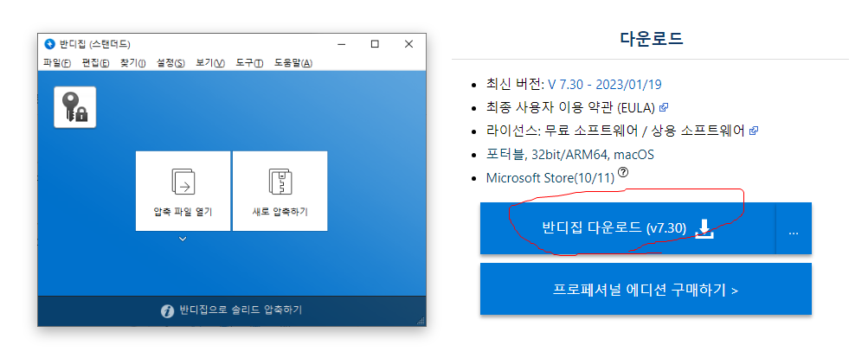Open the 무료 소프트웨어 / 상용 소프트웨어 license link
The height and width of the screenshot is (358, 868).
click(x=645, y=131)
